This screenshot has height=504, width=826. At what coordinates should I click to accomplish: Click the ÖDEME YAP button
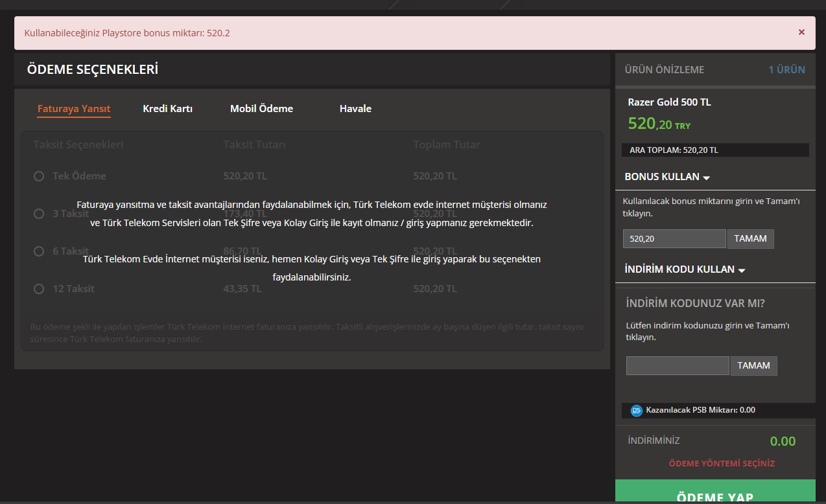tap(715, 492)
